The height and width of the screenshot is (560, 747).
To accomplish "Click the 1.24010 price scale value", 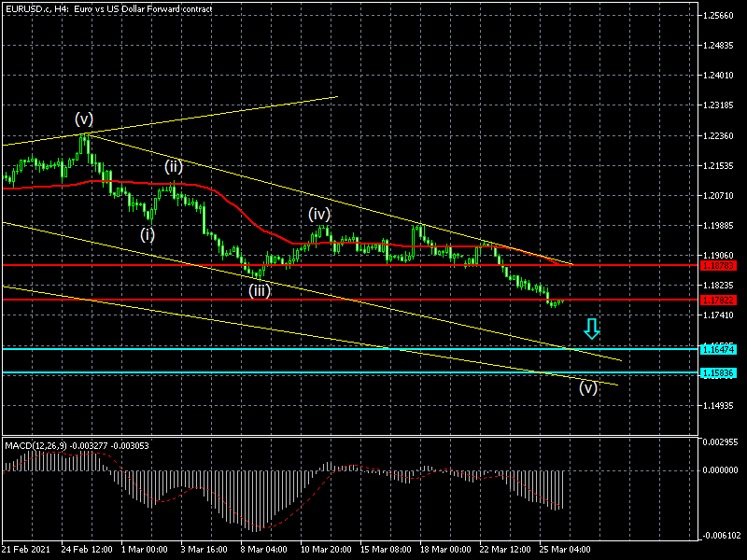I will tap(720, 76).
